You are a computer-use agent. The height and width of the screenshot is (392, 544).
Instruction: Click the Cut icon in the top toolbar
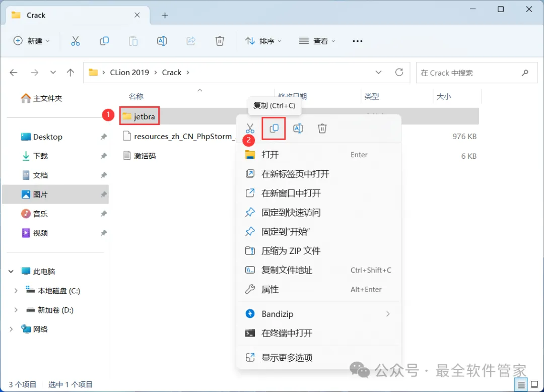[x=75, y=41]
